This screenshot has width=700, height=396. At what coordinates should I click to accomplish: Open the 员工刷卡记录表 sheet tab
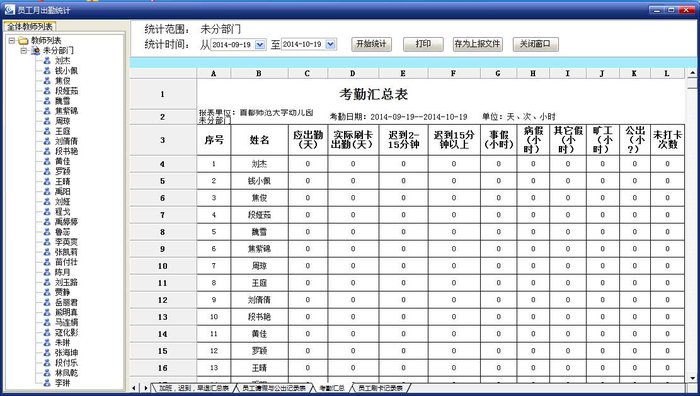pos(380,388)
